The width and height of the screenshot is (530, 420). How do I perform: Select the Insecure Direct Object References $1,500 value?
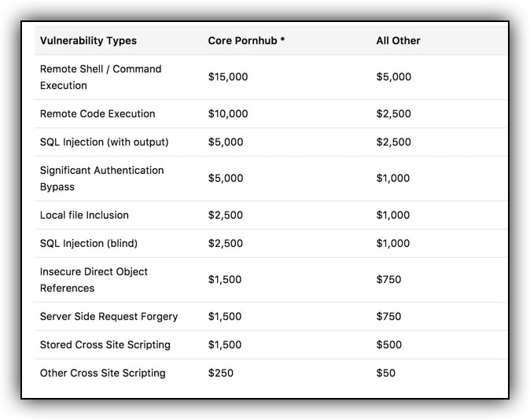[225, 280]
